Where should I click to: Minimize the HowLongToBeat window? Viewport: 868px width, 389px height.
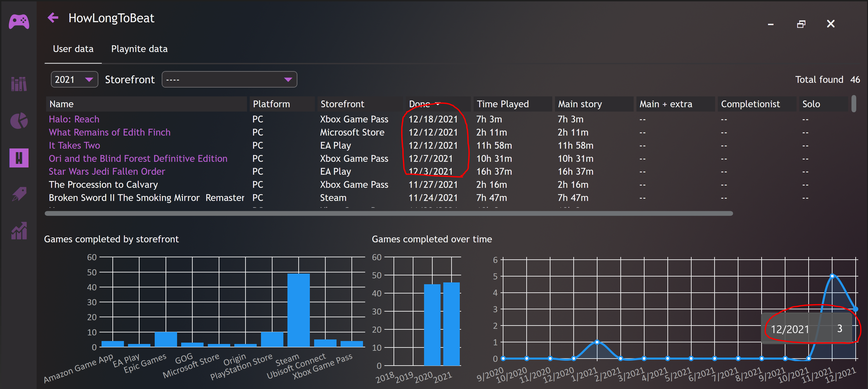pyautogui.click(x=771, y=24)
